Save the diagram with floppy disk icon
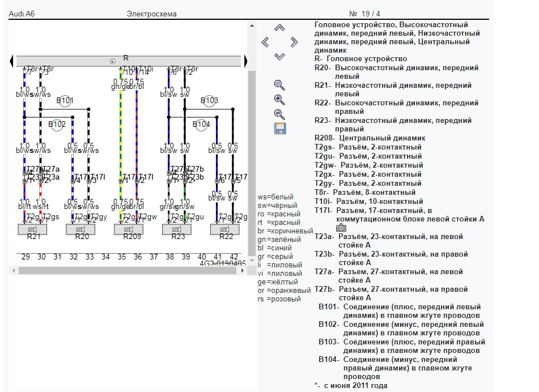 click(x=280, y=129)
